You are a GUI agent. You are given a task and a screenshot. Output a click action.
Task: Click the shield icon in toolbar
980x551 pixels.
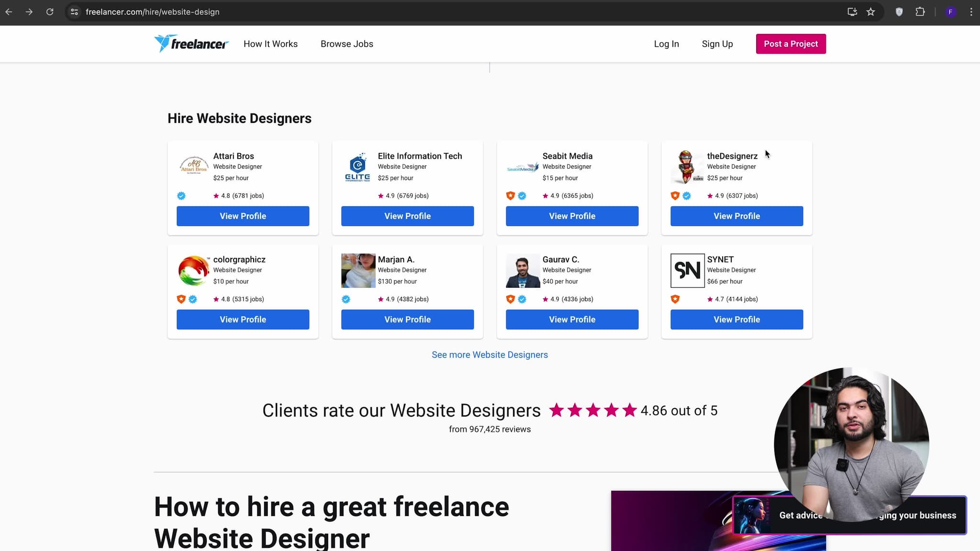pyautogui.click(x=899, y=12)
